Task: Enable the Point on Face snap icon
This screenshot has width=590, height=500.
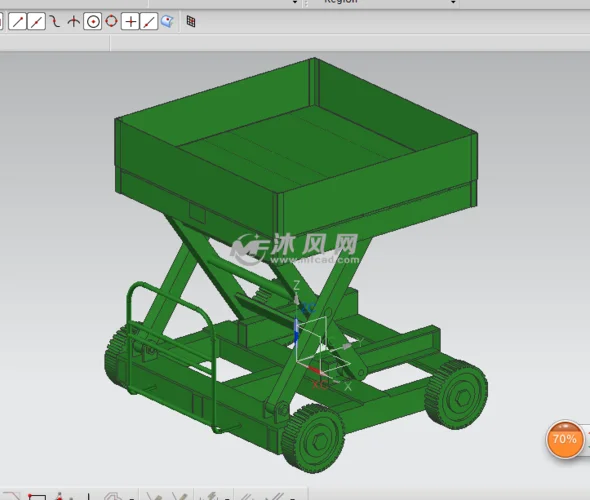Action: pos(167,21)
